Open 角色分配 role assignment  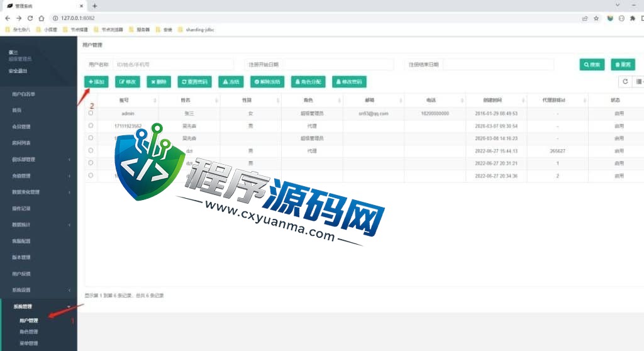(308, 82)
